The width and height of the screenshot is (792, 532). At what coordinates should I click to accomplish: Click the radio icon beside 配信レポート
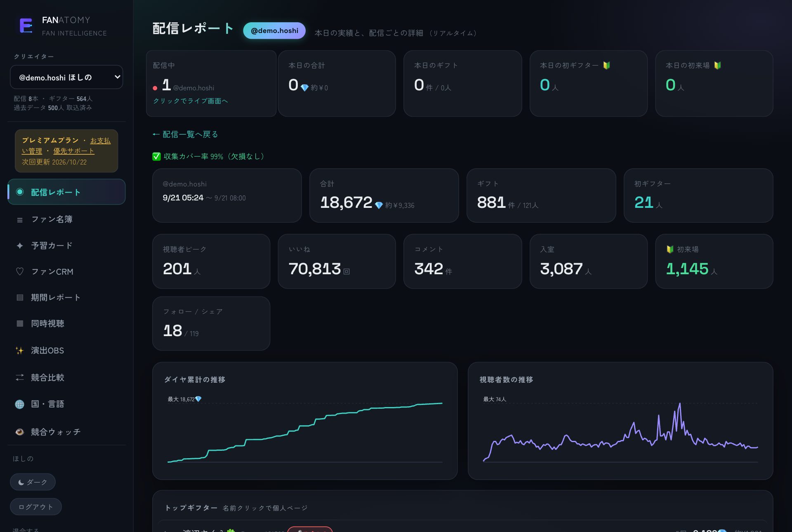(19, 192)
